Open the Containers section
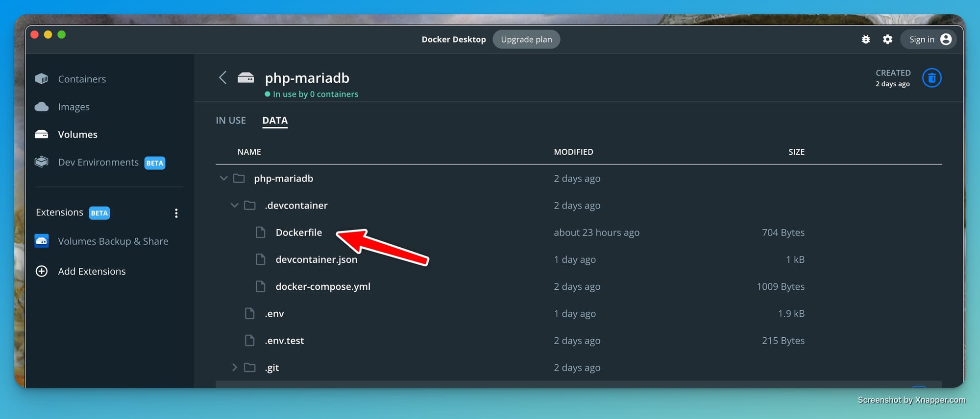This screenshot has height=419, width=980. click(x=82, y=79)
